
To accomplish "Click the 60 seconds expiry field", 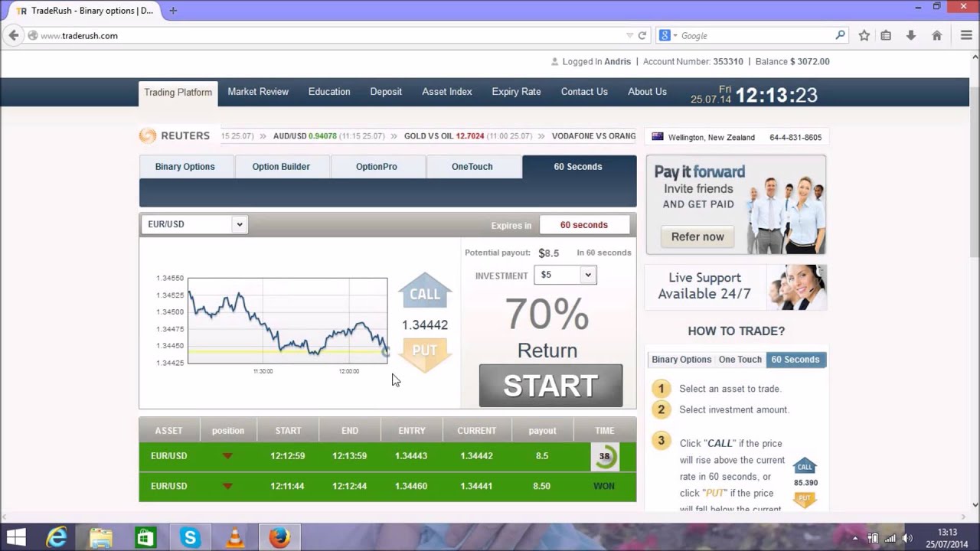I will [584, 225].
